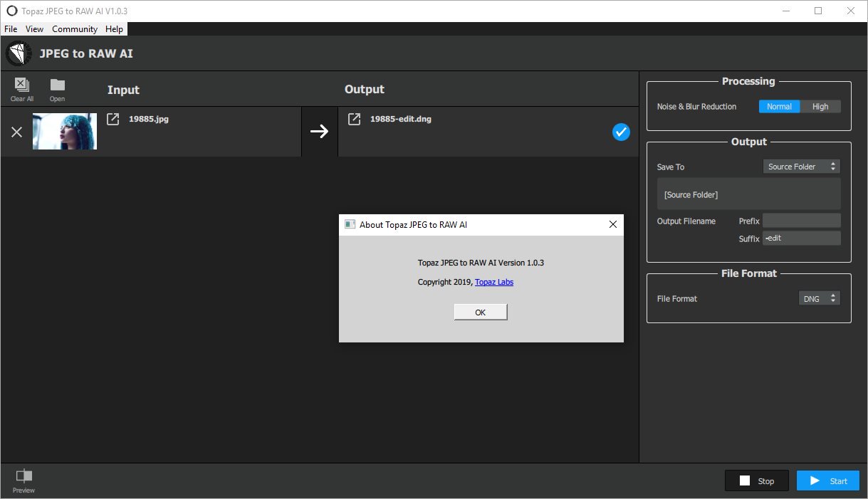
Task: Open the File Format DNG dropdown
Action: point(820,299)
